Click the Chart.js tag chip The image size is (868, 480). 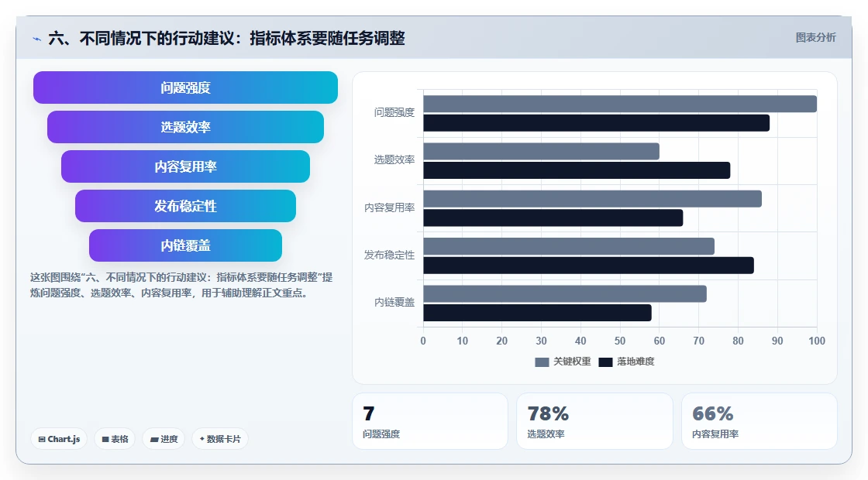click(59, 439)
